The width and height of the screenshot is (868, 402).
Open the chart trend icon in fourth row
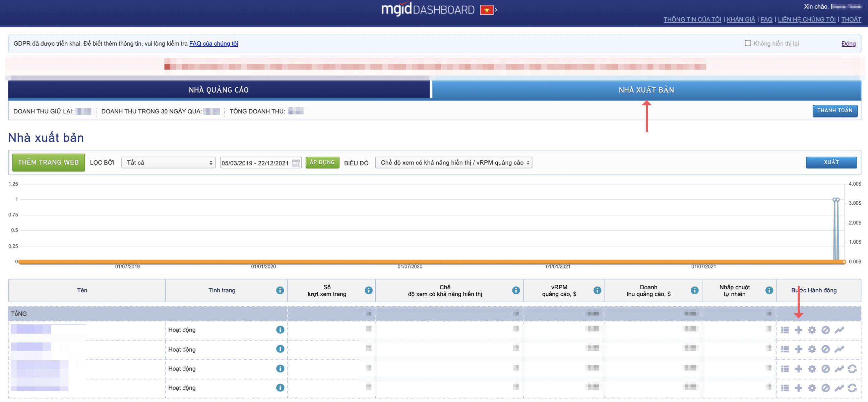[x=839, y=388]
